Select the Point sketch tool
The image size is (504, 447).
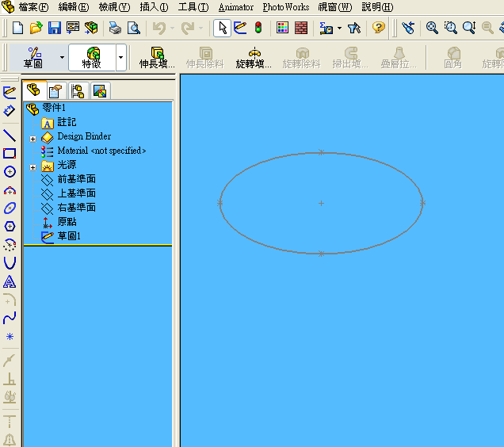[10, 337]
